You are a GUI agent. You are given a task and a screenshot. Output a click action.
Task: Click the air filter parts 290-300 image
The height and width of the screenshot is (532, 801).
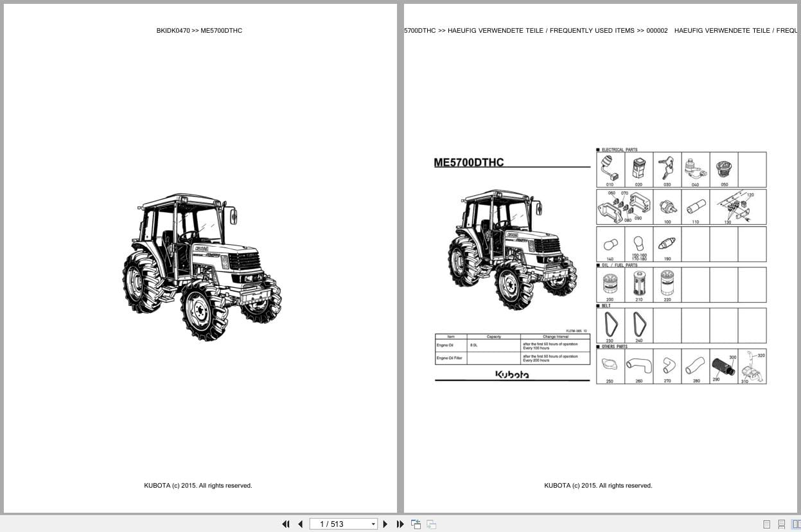(724, 366)
